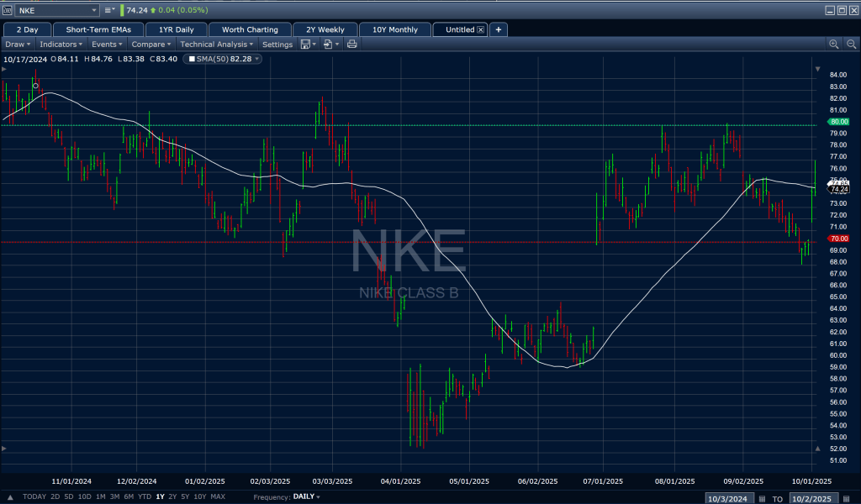This screenshot has width=861, height=504.
Task: Click the zoom in magnifier icon
Action: [x=834, y=44]
